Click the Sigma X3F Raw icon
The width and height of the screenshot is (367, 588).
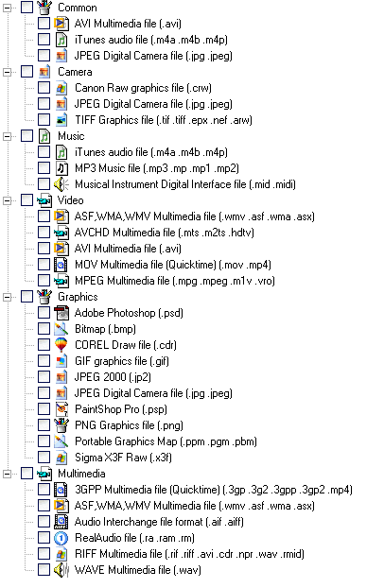pos(61,458)
